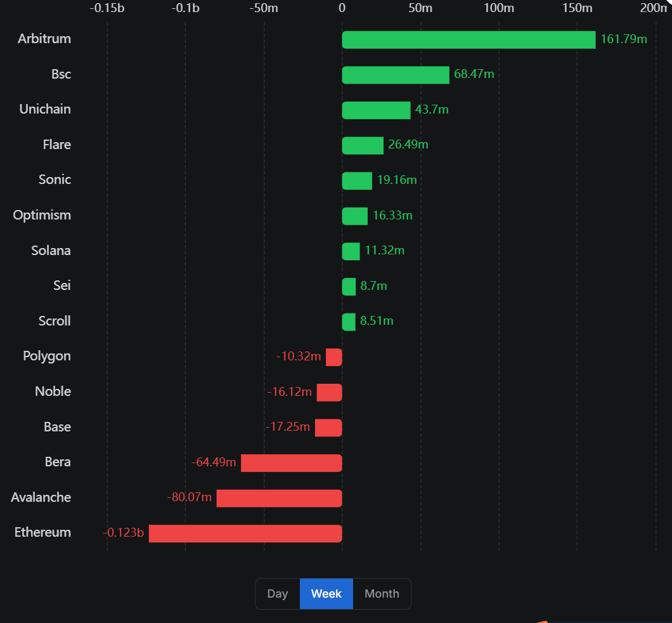This screenshot has width=672, height=623.
Task: Click the Sei green bar
Action: point(349,286)
